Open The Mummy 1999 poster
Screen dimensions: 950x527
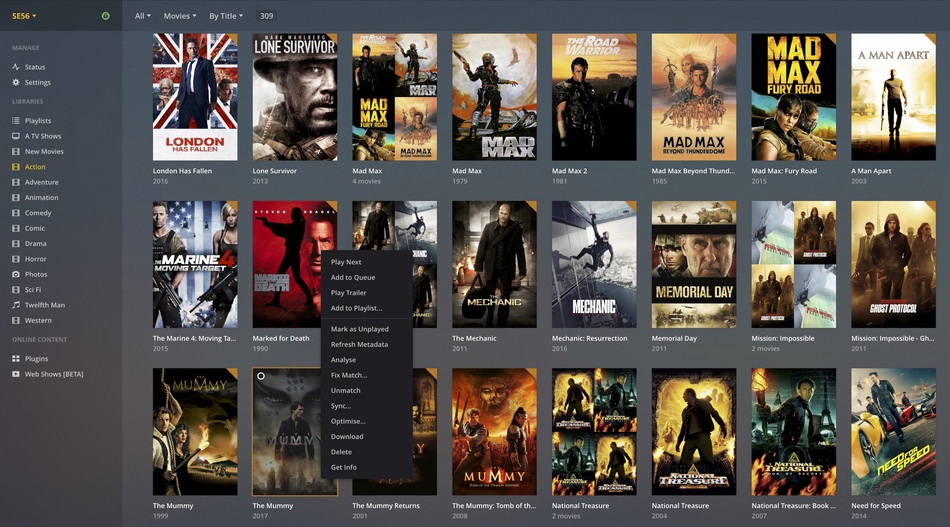pyautogui.click(x=195, y=432)
